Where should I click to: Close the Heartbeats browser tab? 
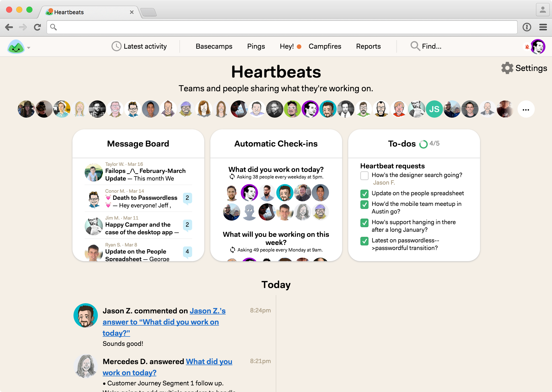click(132, 12)
